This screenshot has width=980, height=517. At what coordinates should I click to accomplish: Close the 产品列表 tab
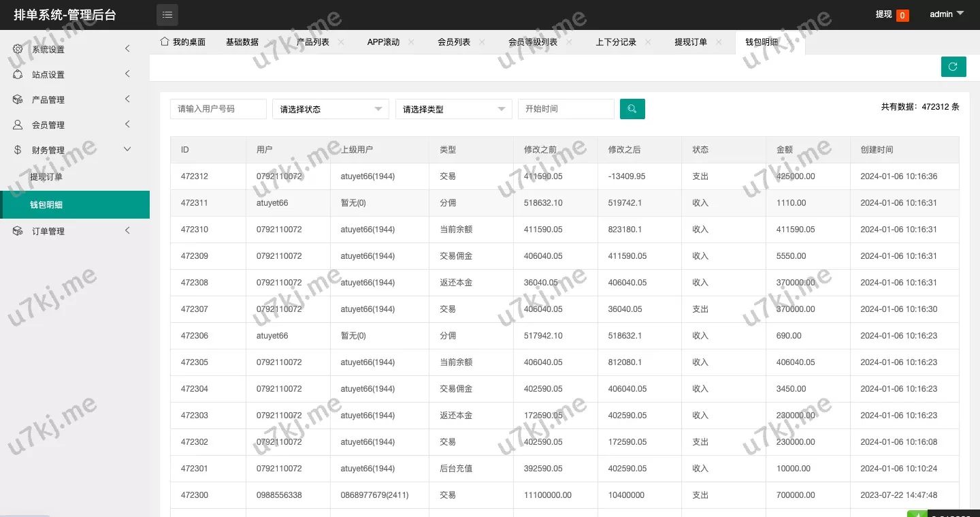pyautogui.click(x=341, y=42)
